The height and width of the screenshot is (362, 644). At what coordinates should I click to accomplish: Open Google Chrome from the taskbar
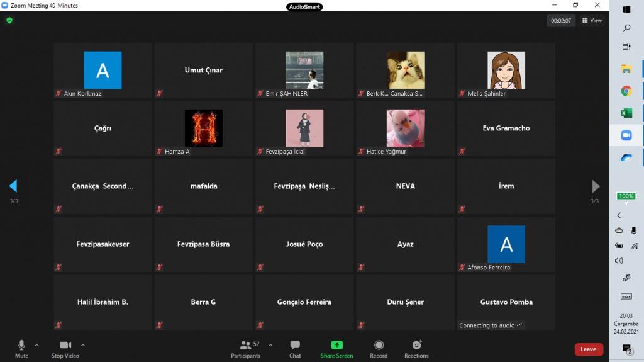[626, 91]
